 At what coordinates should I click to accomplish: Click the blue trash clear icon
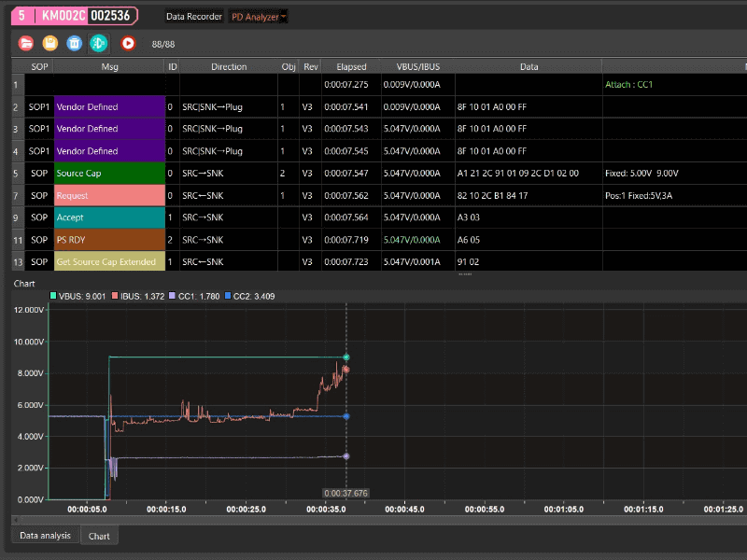(75, 43)
